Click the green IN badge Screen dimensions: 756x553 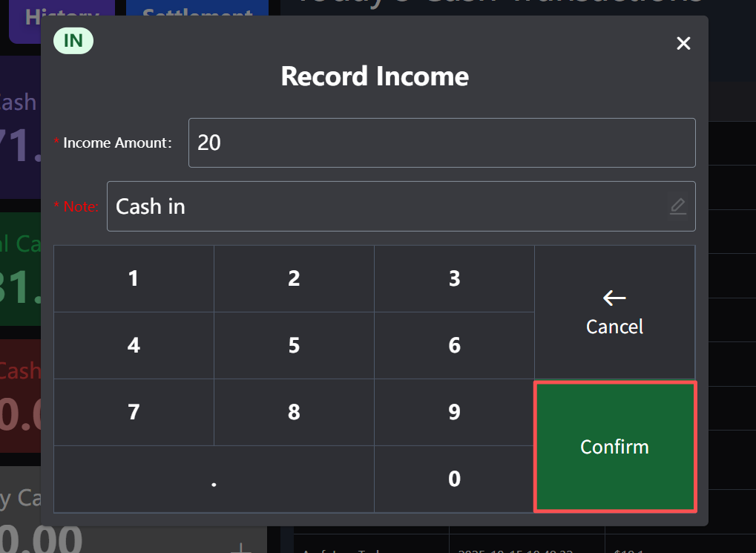pyautogui.click(x=73, y=41)
